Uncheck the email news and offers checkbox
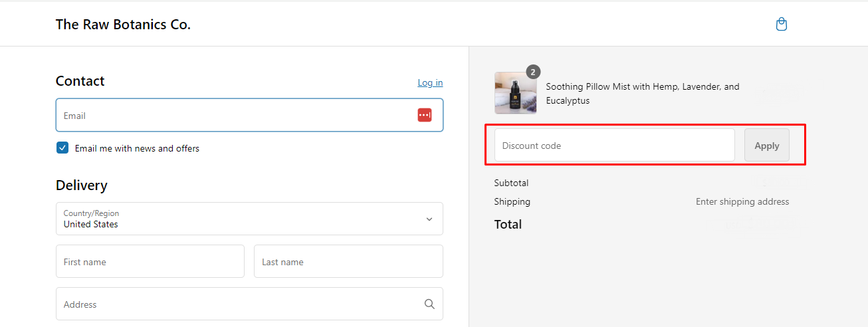The width and height of the screenshot is (868, 327). [62, 148]
